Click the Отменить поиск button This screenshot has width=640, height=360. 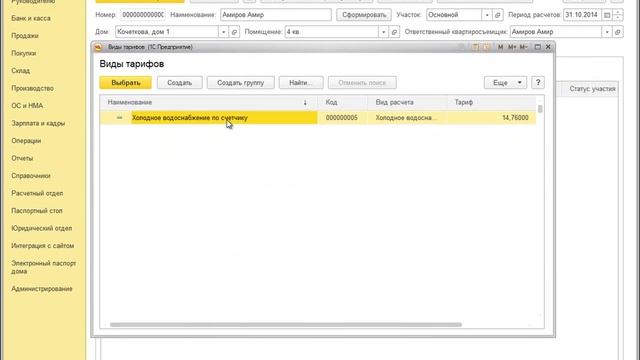[x=362, y=83]
